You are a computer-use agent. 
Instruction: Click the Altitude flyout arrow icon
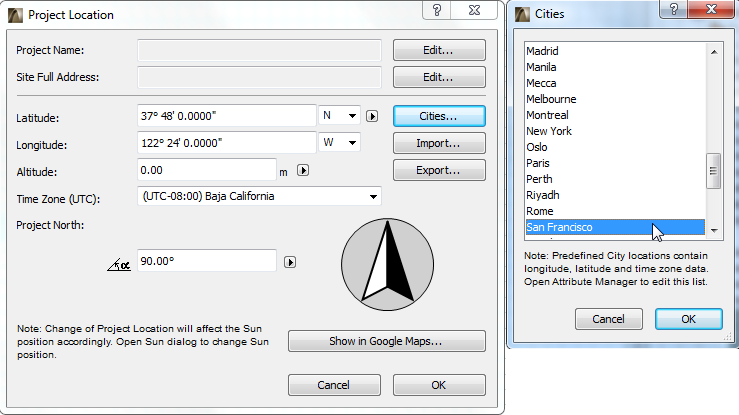click(x=303, y=170)
